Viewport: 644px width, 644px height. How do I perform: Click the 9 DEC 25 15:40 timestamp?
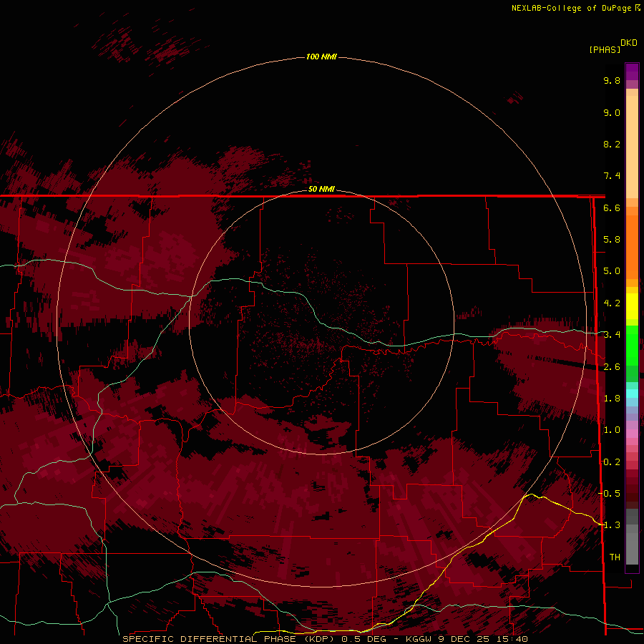tap(482, 639)
